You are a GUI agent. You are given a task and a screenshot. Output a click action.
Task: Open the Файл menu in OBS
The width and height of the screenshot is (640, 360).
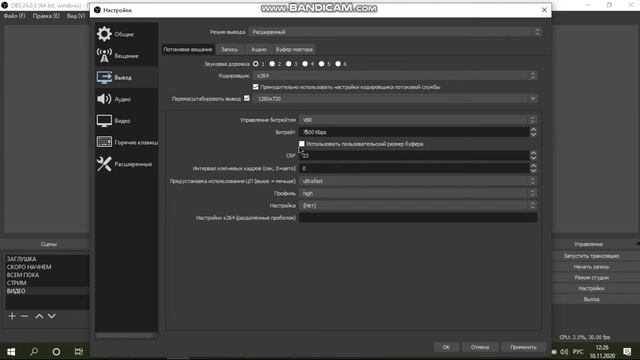(14, 16)
